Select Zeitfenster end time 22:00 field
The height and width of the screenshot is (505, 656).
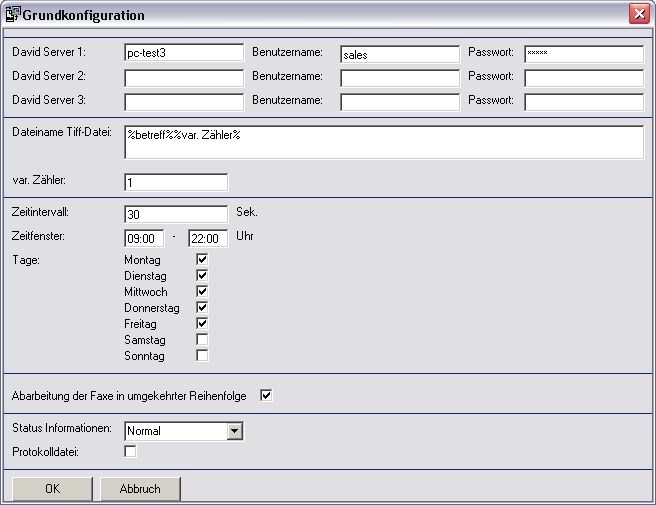[x=208, y=238]
